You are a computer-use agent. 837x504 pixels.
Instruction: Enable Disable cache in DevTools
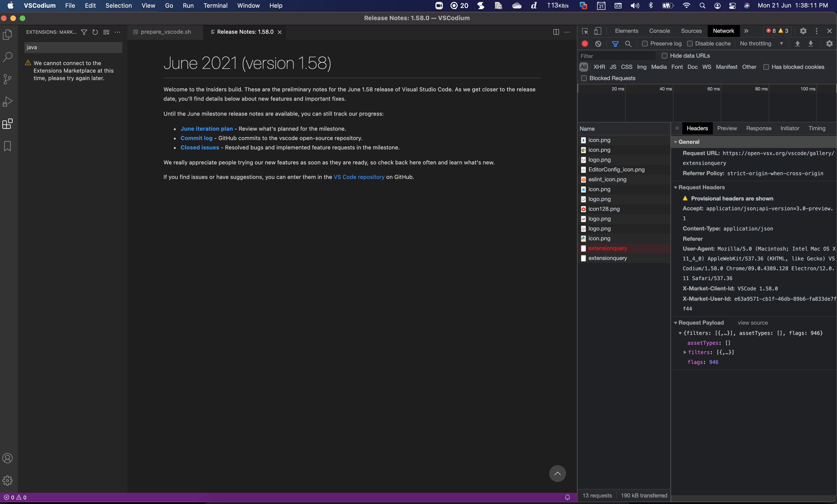tap(690, 44)
